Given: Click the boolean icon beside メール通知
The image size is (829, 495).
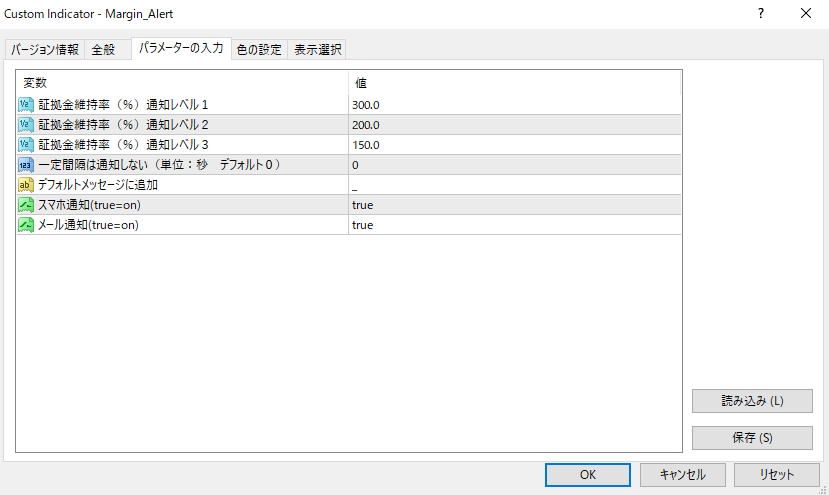Looking at the screenshot, I should [26, 225].
